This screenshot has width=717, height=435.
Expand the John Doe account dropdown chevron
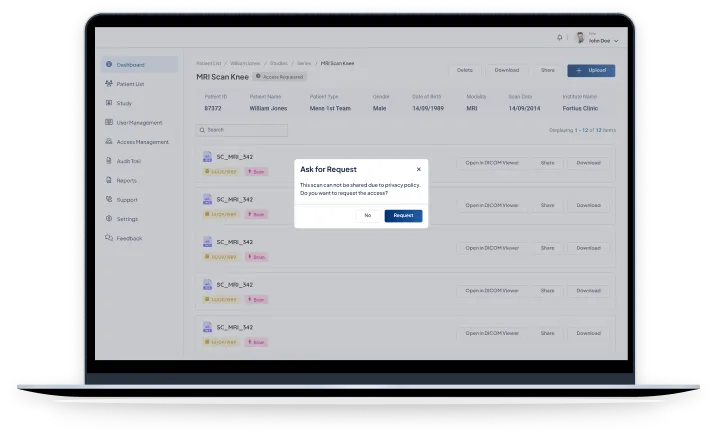point(616,41)
